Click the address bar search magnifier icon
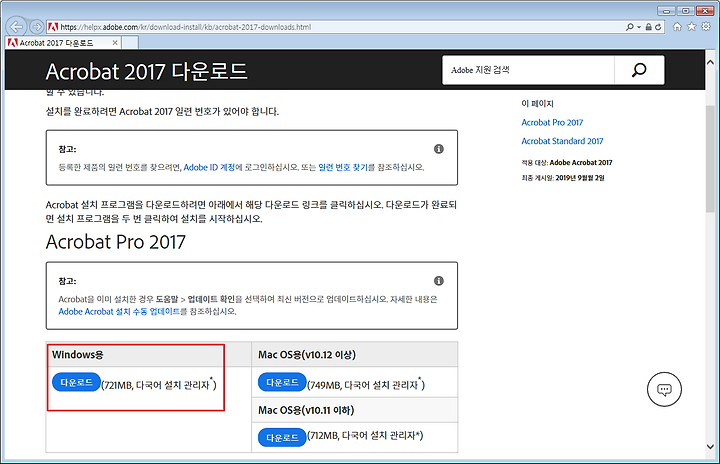 (630, 27)
